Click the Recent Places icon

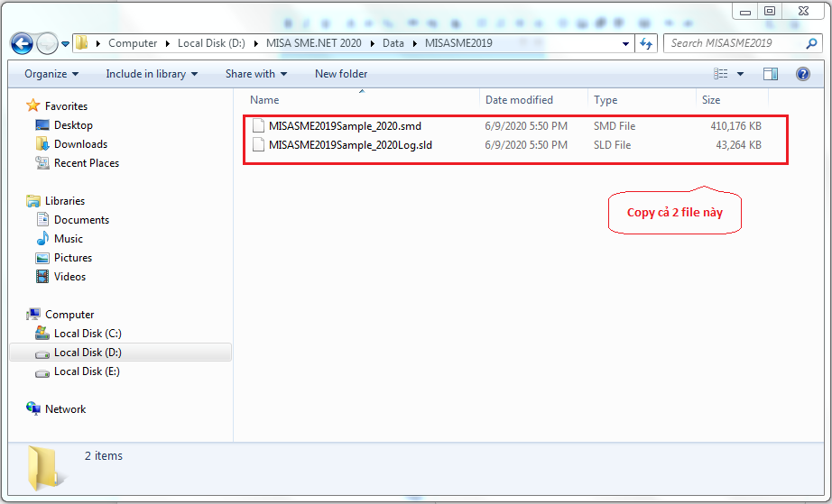tap(42, 162)
